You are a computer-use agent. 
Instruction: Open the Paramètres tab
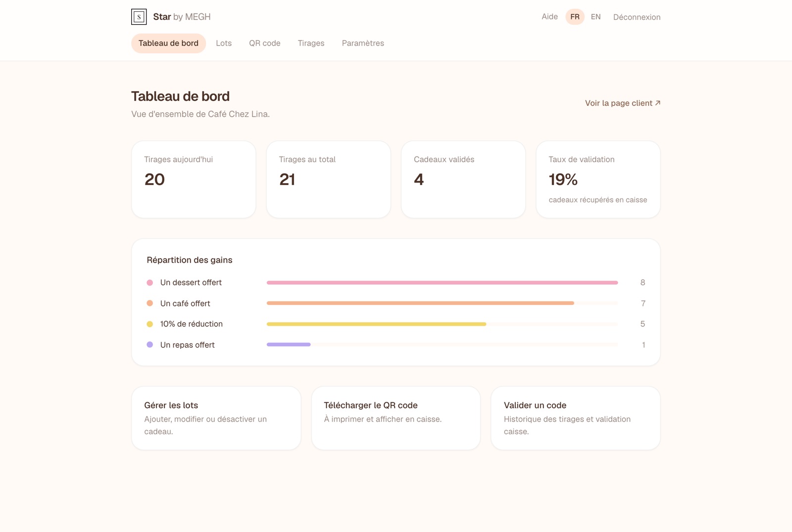pyautogui.click(x=363, y=43)
